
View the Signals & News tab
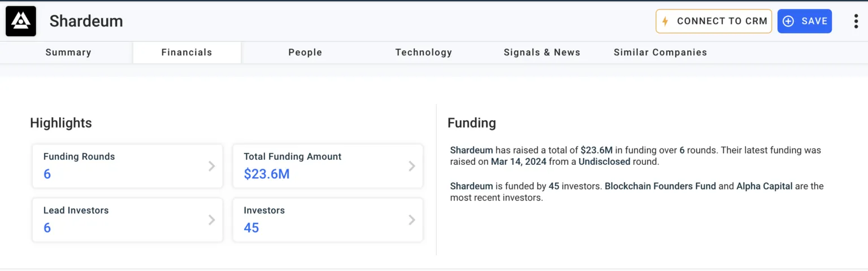(x=541, y=53)
